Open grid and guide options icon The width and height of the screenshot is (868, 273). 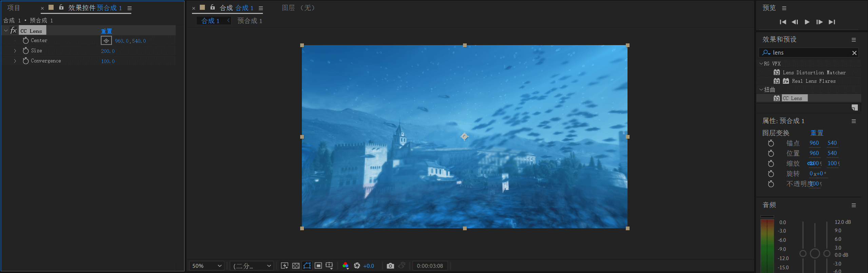pos(329,266)
